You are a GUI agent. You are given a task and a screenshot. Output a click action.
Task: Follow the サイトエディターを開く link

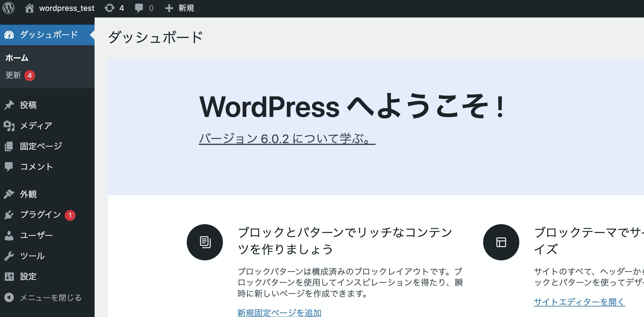tap(579, 302)
